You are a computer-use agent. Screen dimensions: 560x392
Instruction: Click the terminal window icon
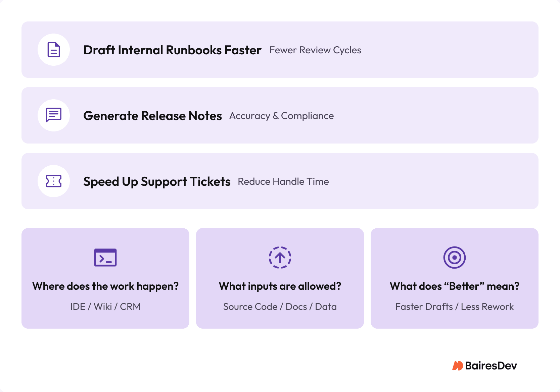(x=105, y=258)
